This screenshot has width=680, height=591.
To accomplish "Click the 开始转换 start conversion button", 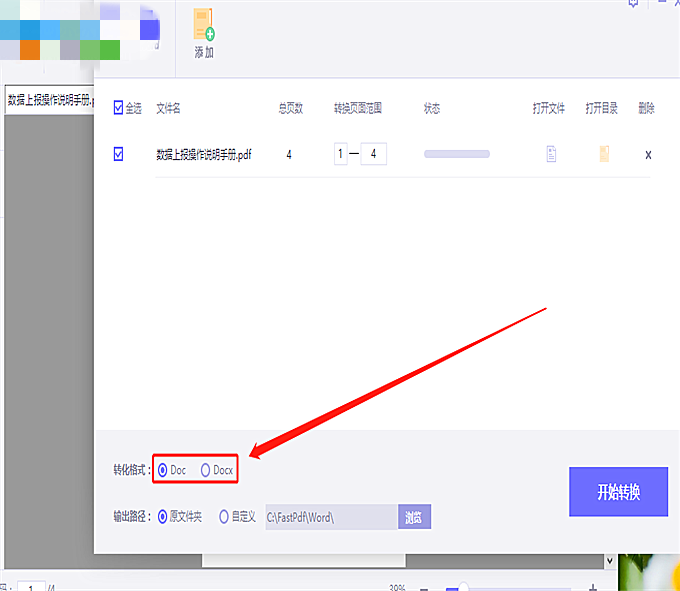I will click(x=618, y=492).
